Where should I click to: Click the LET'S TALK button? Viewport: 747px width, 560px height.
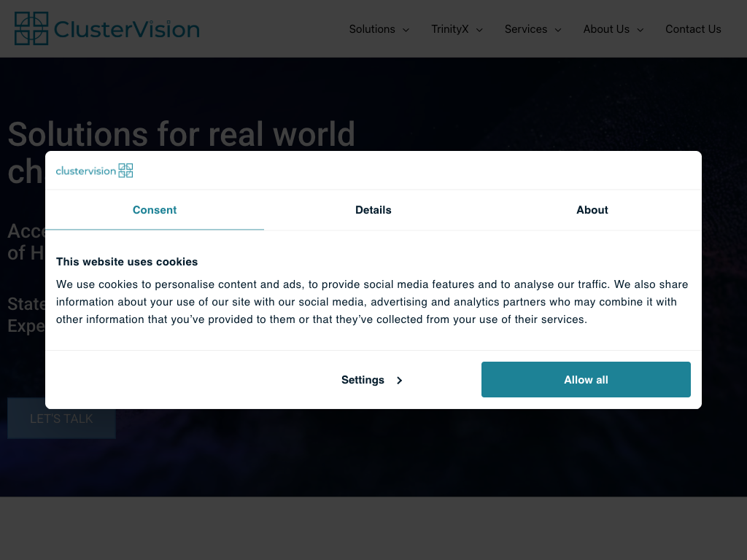pos(61,419)
